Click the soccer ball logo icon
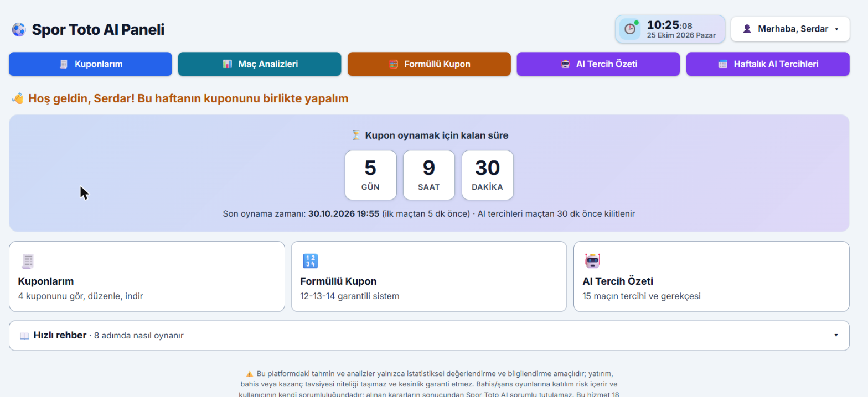Screen dimensions: 868x397 [x=19, y=29]
